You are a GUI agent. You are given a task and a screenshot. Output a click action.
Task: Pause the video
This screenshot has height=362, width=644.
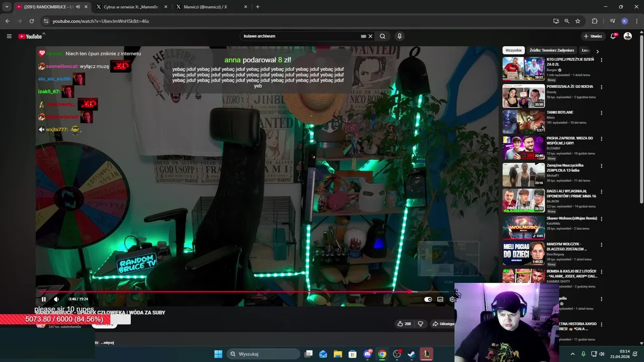44,299
